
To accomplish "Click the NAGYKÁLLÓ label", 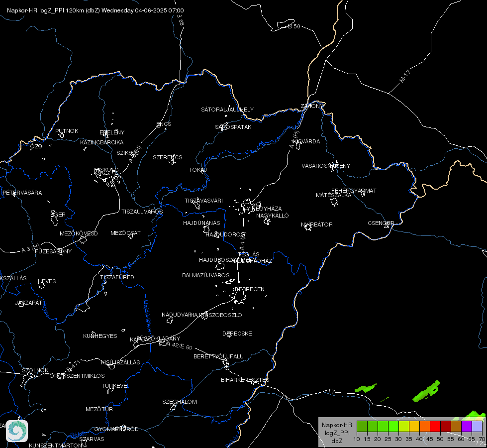I will [x=273, y=216].
